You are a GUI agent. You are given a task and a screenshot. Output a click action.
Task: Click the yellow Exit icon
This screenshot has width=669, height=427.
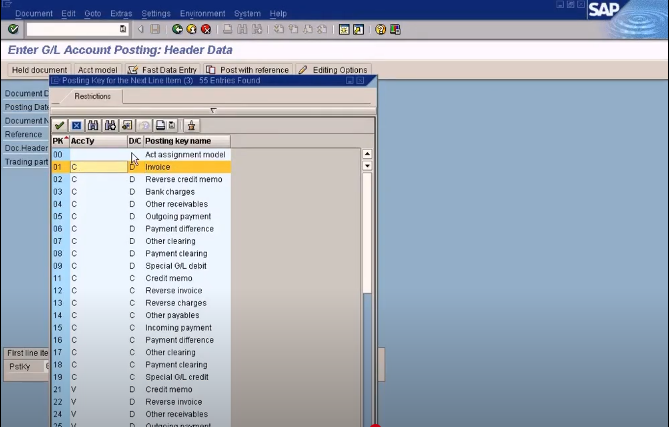click(192, 29)
